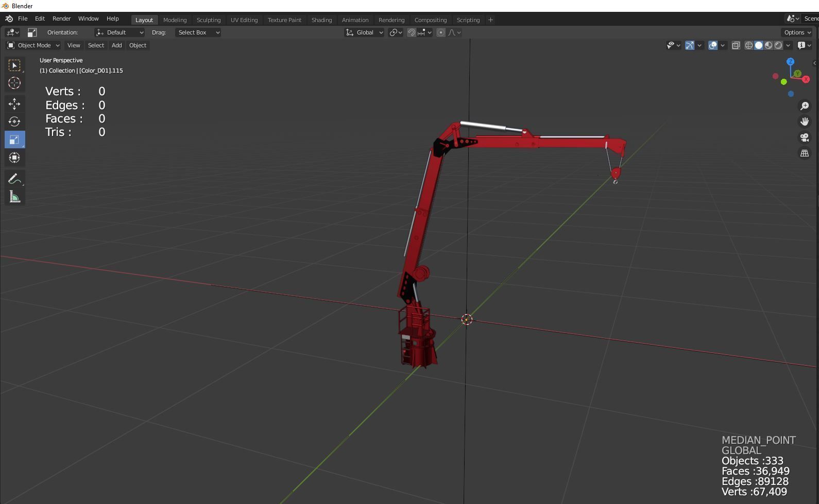Switch to the Modeling workspace tab
This screenshot has width=819, height=504.
pos(175,20)
